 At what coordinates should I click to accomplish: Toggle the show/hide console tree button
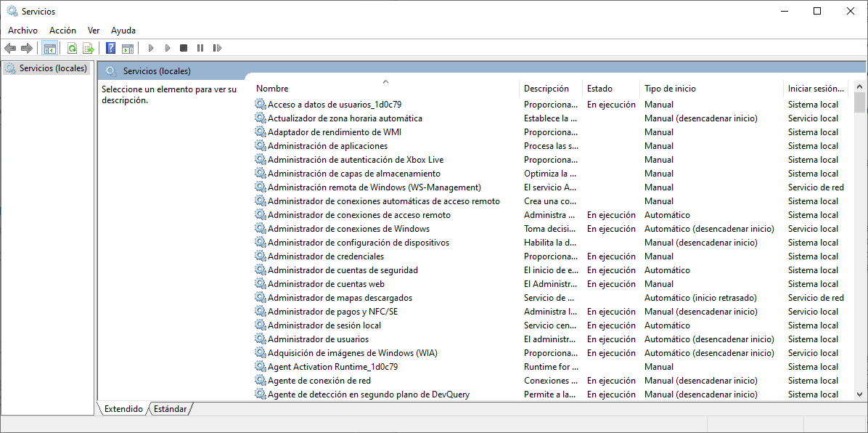point(50,48)
